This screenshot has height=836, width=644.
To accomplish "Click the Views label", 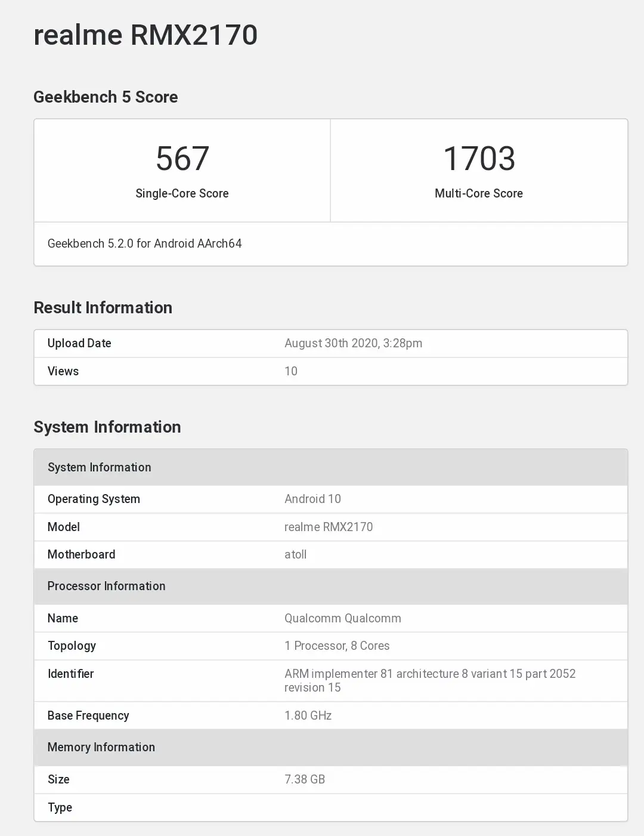I will [63, 371].
